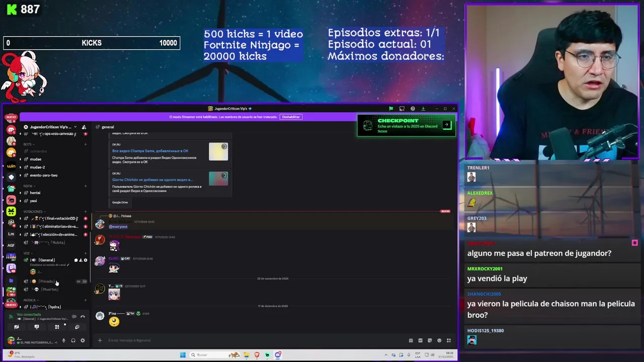Open noise suppression waveform icon
The width and height of the screenshot is (644, 362).
click(x=74, y=316)
